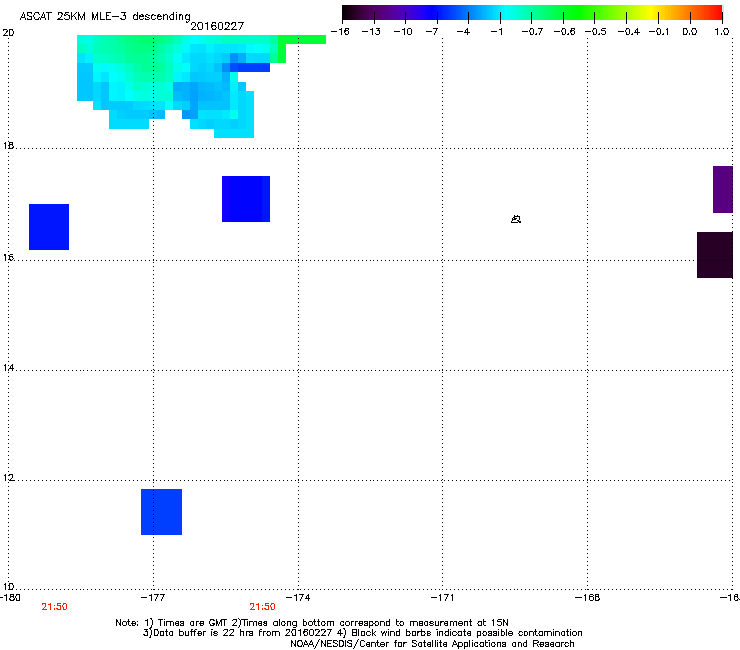Click the blue data square near the -180 edge
740x650 pixels.
(x=49, y=227)
